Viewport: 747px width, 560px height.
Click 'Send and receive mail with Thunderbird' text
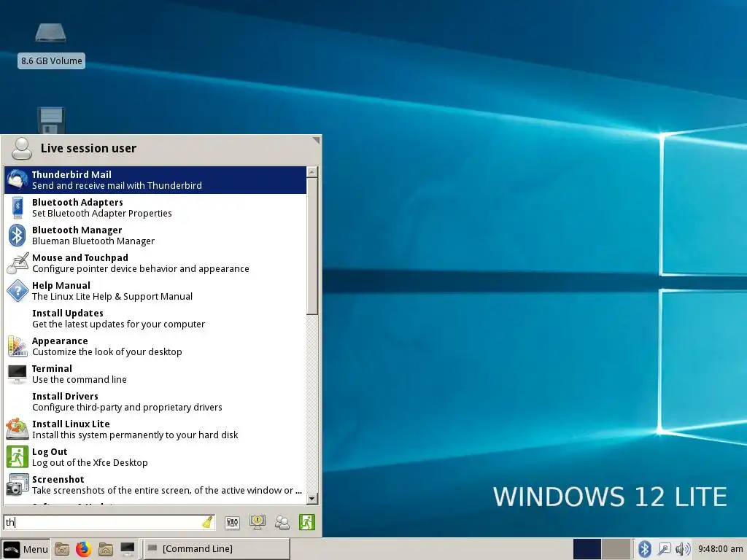coord(117,186)
